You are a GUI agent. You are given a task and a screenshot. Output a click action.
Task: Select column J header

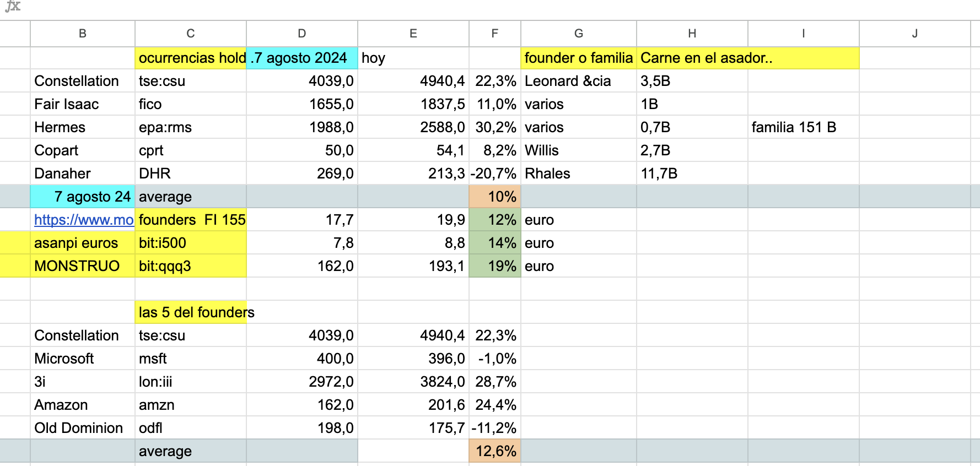click(x=915, y=34)
